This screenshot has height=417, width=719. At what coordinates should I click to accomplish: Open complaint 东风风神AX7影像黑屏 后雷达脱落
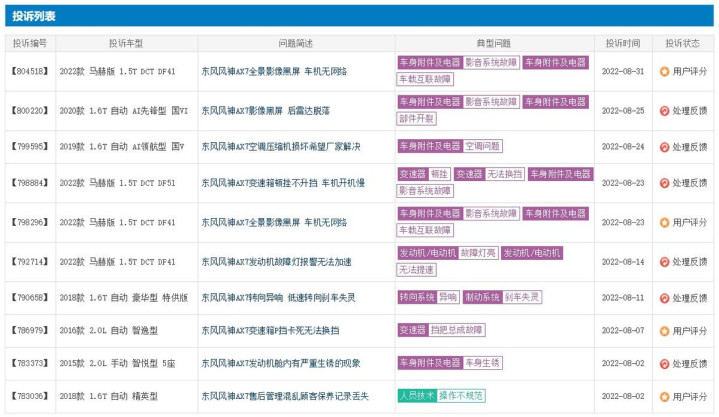[x=265, y=111]
